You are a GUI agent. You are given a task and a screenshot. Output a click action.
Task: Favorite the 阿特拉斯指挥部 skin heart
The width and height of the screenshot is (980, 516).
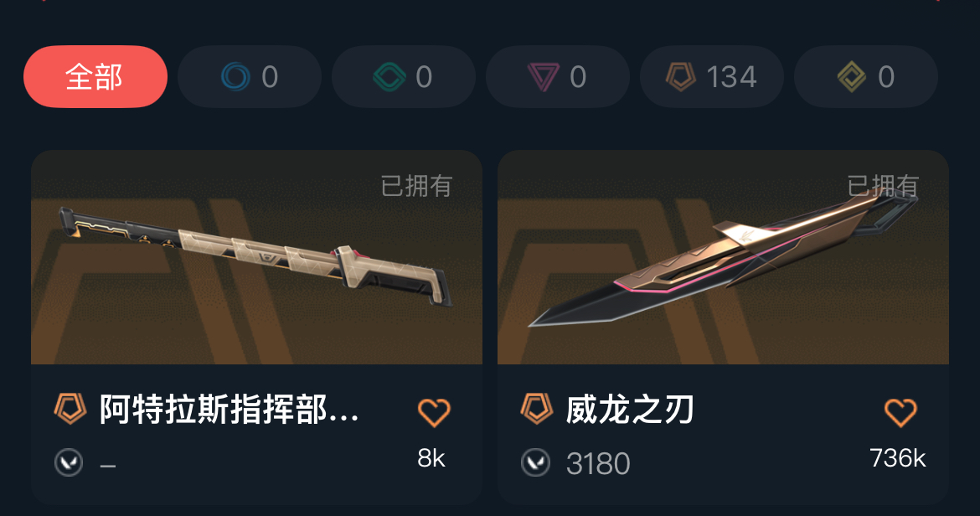[434, 412]
